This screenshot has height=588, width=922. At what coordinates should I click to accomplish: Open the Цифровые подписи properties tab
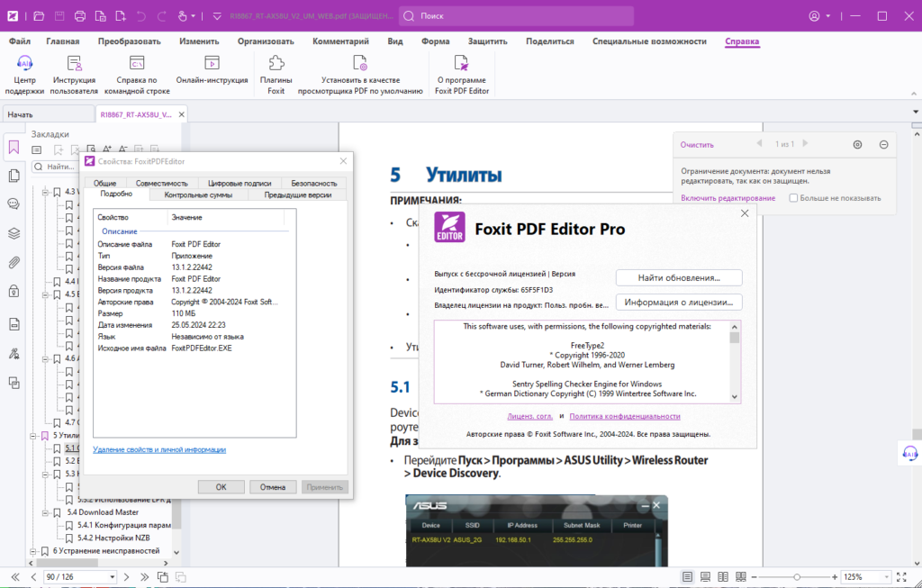pos(240,184)
